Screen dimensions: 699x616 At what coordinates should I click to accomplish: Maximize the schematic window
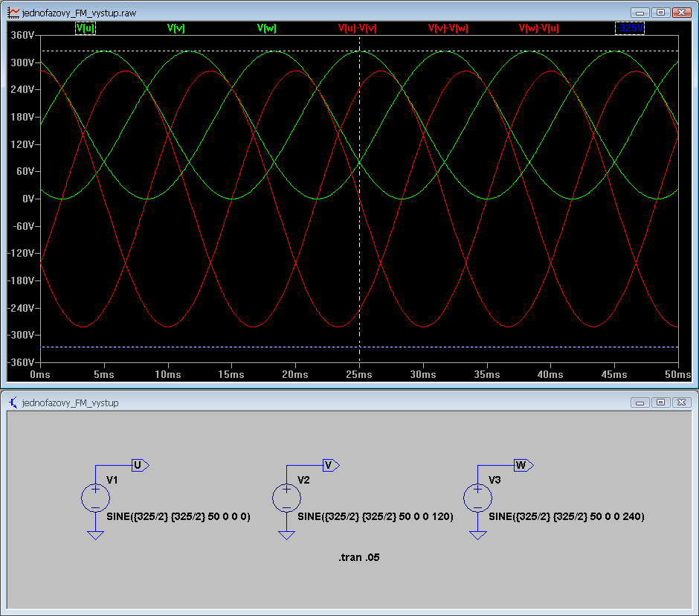point(660,402)
